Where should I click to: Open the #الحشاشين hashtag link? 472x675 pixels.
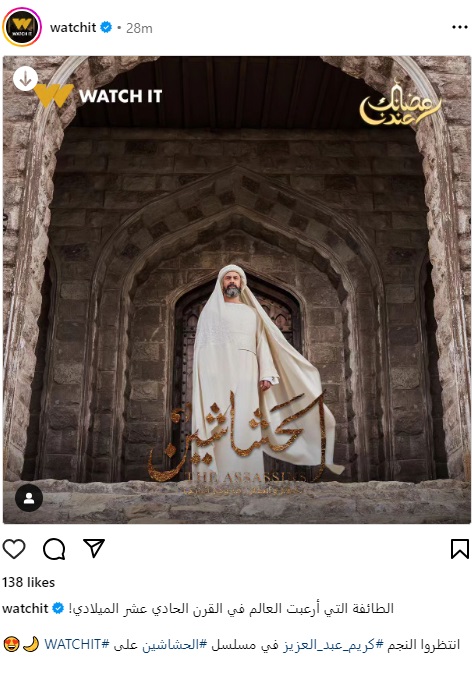[174, 644]
